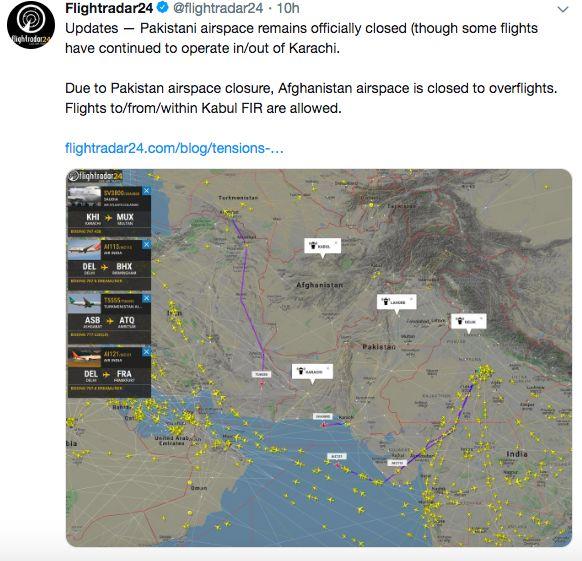Click the Flightradar24 map logo
The width and height of the screenshot is (582, 561).
(96, 176)
